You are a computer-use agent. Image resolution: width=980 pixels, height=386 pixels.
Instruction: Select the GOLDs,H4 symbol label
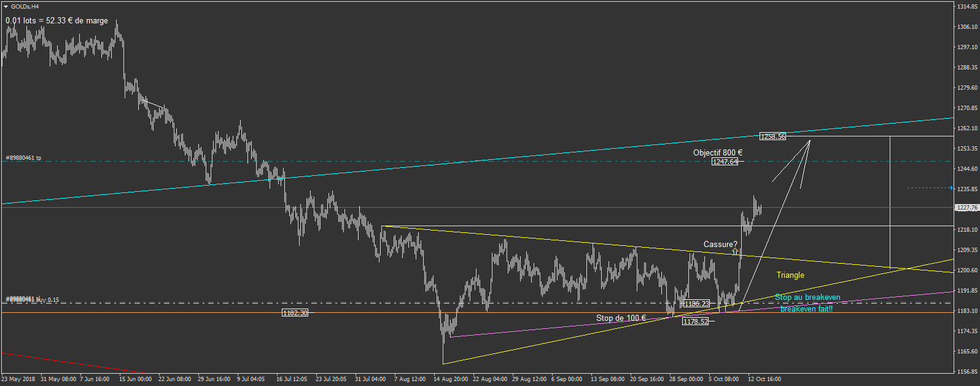coord(25,7)
